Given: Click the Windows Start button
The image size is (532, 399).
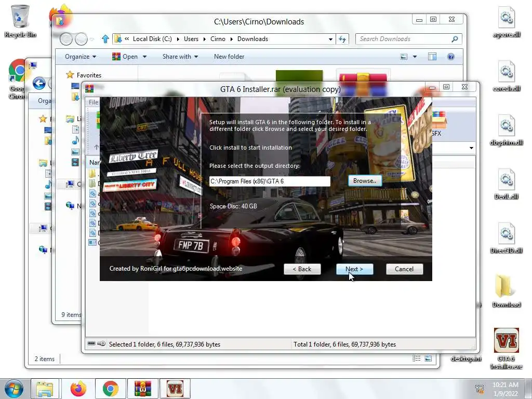Looking at the screenshot, I should click(14, 389).
